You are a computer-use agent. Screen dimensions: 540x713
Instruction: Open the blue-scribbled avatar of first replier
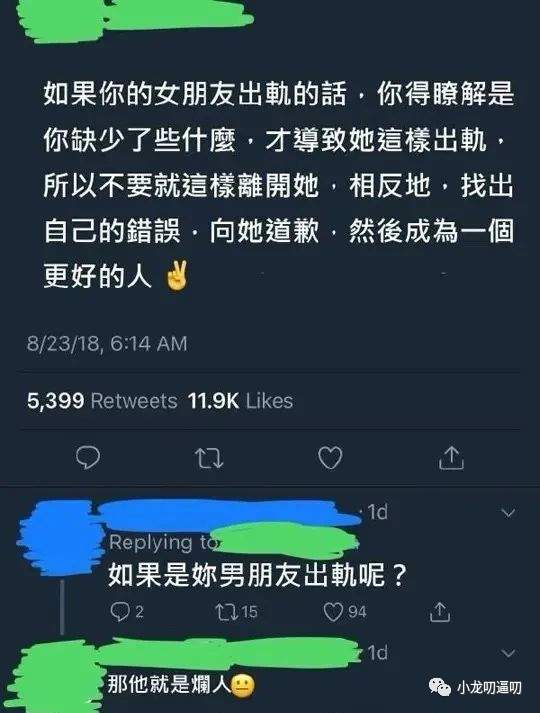[x=60, y=537]
